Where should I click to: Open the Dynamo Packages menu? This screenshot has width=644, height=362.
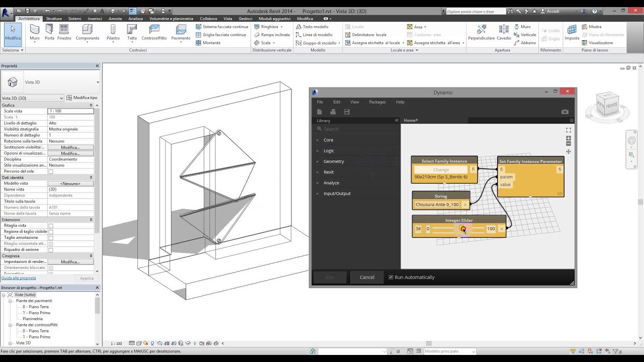[x=377, y=102]
